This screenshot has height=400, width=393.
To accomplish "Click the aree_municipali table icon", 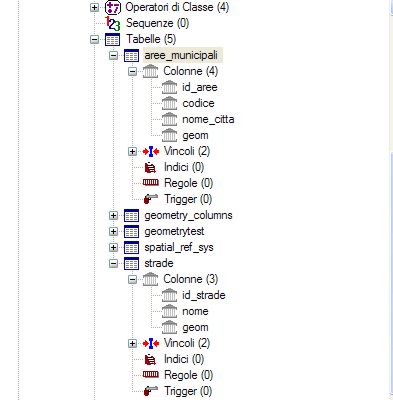I will click(x=131, y=55).
